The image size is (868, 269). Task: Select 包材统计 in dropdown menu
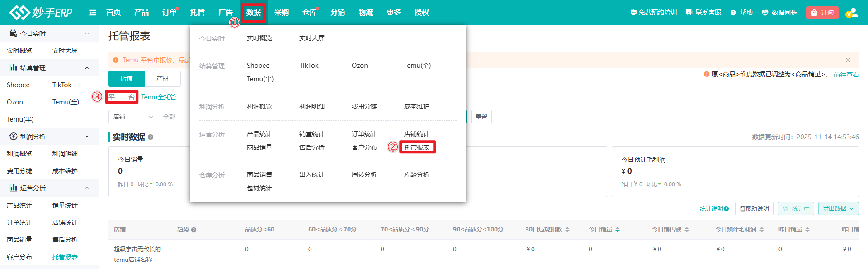coord(259,188)
